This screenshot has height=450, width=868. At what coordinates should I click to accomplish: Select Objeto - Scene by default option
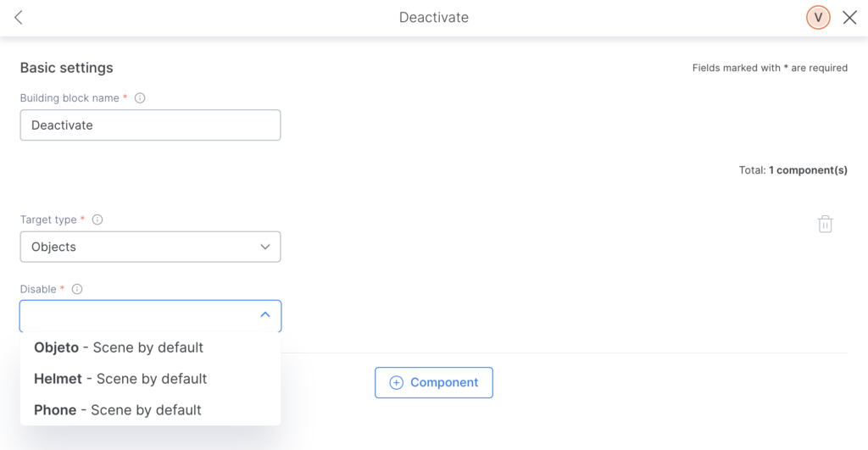tap(119, 347)
